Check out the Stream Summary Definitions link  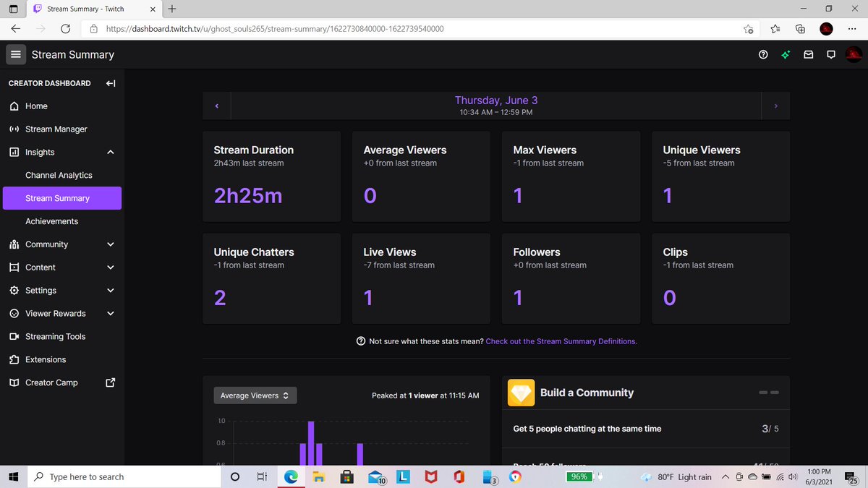pos(561,341)
